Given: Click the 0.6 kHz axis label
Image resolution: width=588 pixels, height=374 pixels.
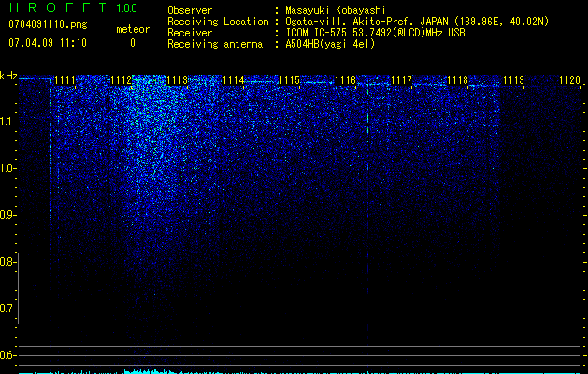Looking at the screenshot, I should 7,355.
